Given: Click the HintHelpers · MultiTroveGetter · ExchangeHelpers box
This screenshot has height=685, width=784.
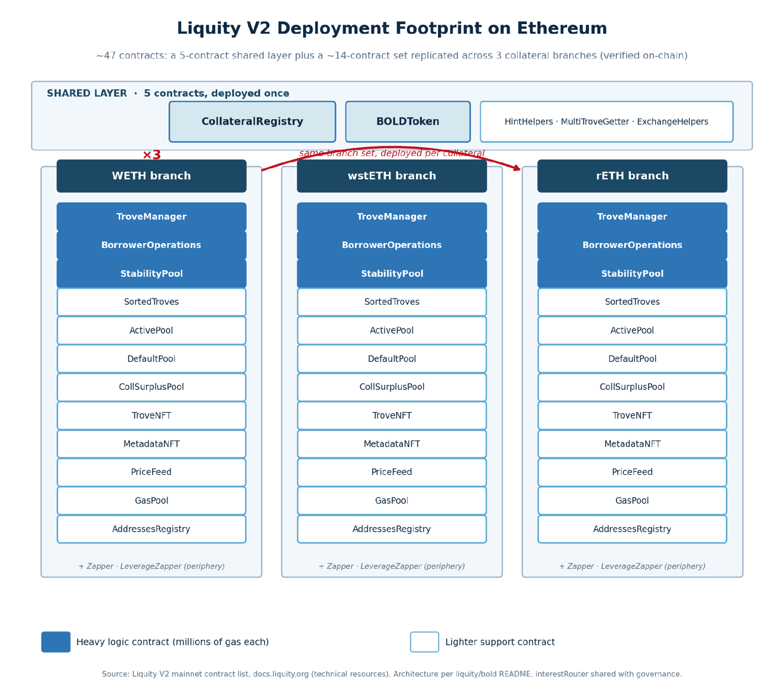Looking at the screenshot, I should [606, 122].
